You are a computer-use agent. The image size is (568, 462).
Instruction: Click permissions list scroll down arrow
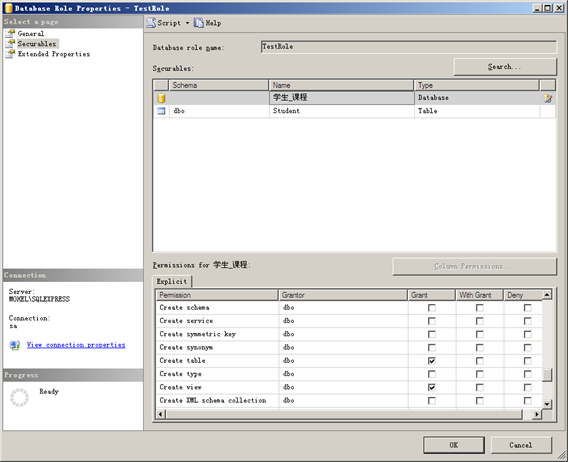pos(547,404)
